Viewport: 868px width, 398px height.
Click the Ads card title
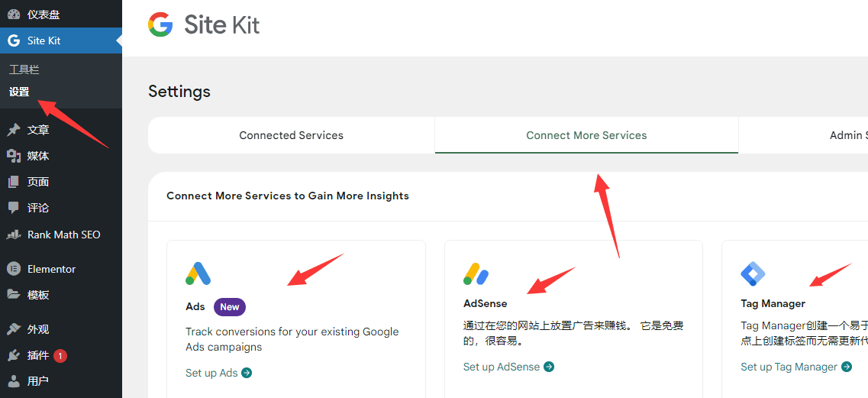pyautogui.click(x=195, y=306)
